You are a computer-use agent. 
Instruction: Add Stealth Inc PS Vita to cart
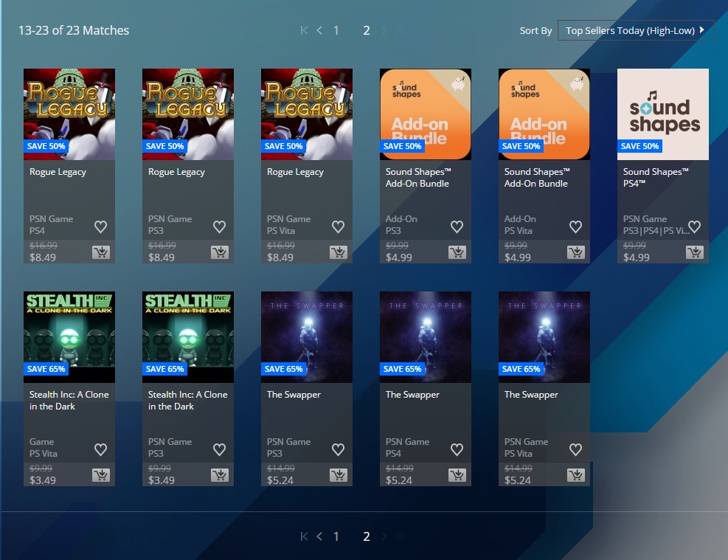[101, 475]
